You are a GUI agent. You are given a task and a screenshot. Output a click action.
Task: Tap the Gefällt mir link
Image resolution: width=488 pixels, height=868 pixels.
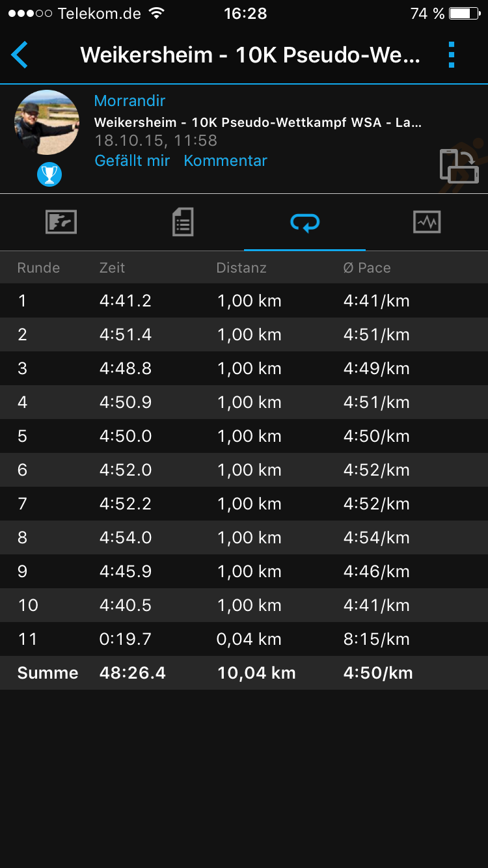pyautogui.click(x=132, y=161)
